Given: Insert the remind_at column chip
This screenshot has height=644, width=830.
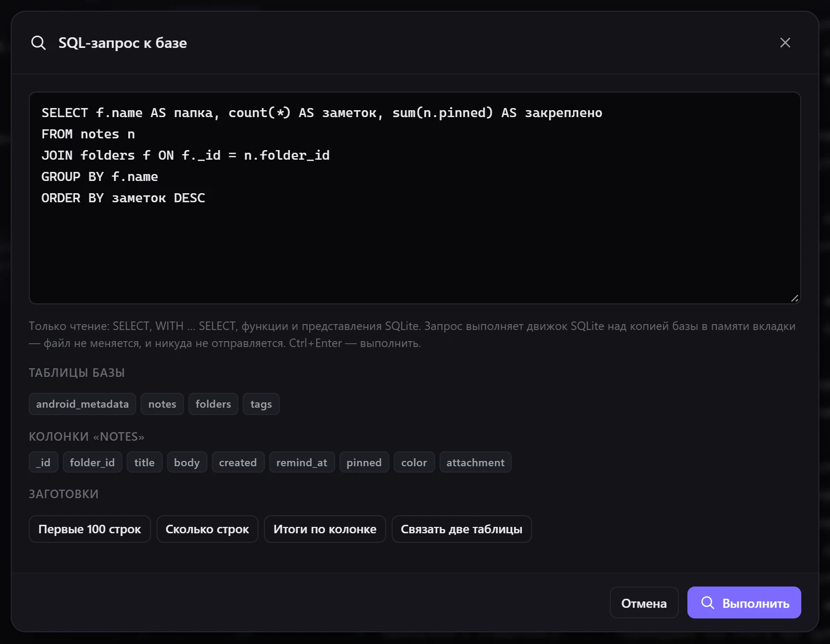Looking at the screenshot, I should coord(302,462).
